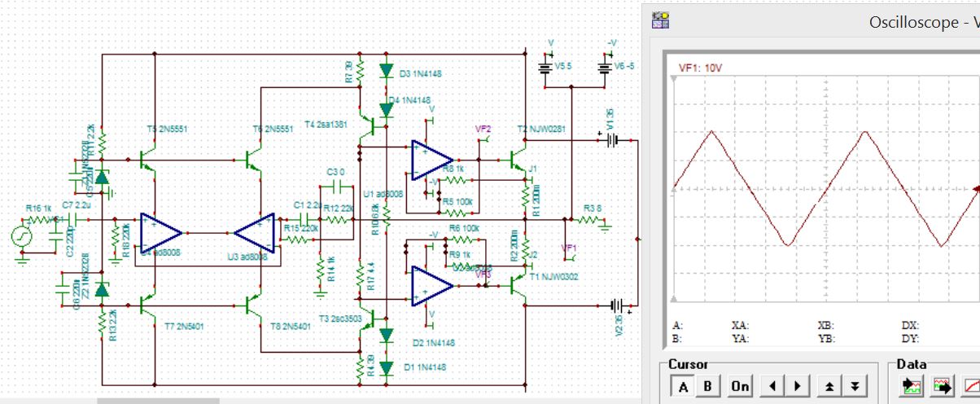Click the oscilloscope waveform display
The image size is (980, 404).
(822, 191)
